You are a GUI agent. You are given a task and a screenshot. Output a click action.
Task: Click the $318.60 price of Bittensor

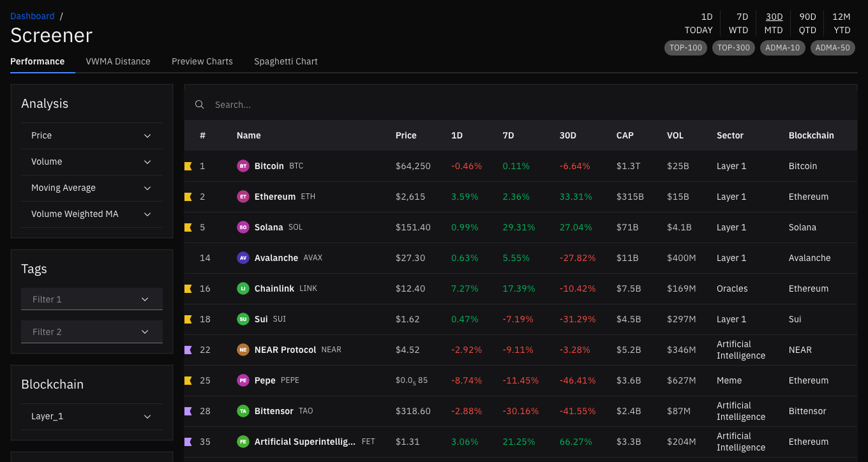pos(413,411)
